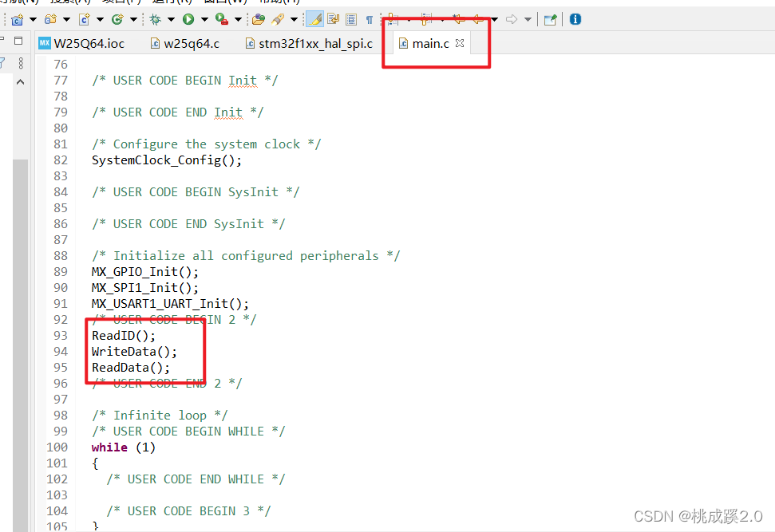Image resolution: width=775 pixels, height=532 pixels.
Task: Click the 'USER CODE BEGIN WHILE' comment
Action: point(188,432)
